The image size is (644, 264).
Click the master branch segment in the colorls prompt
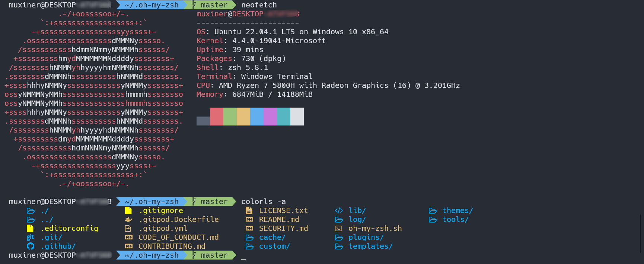coord(210,201)
